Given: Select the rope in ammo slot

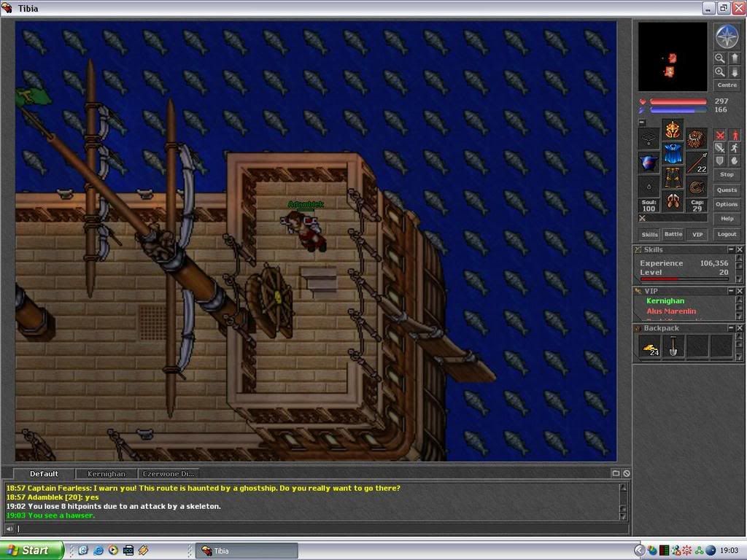Looking at the screenshot, I should [x=697, y=186].
